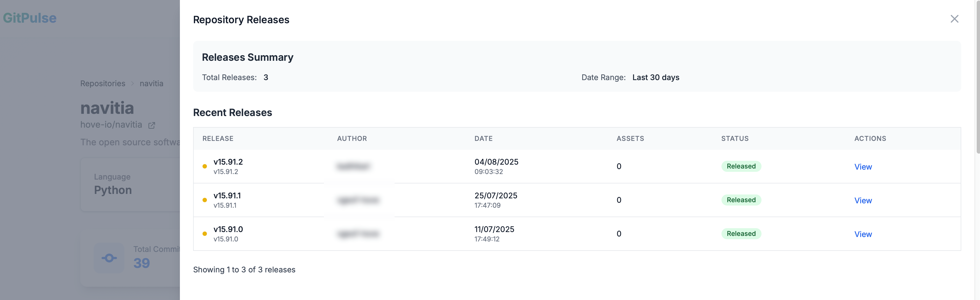Click blurred author of v15.91.0

(x=358, y=234)
